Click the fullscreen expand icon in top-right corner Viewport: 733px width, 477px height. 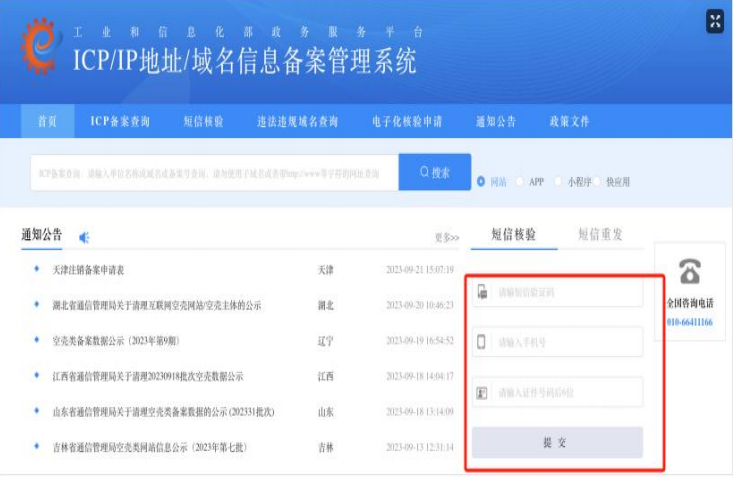[714, 21]
